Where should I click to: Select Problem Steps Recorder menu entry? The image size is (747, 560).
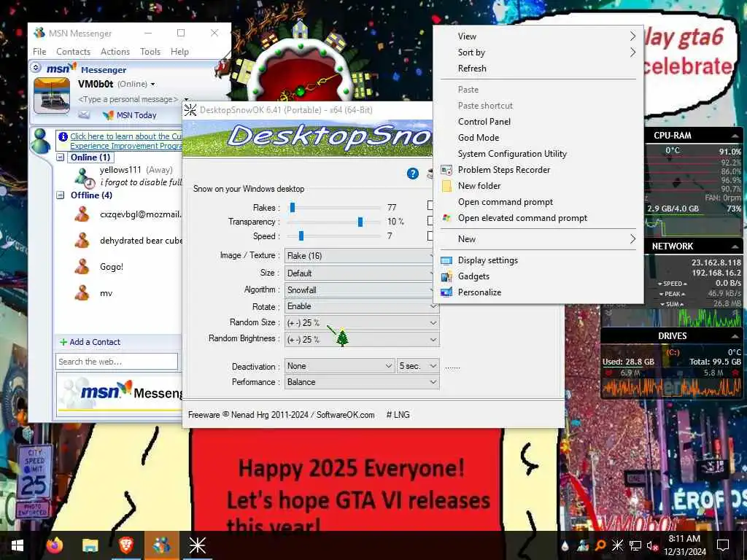tap(538, 169)
